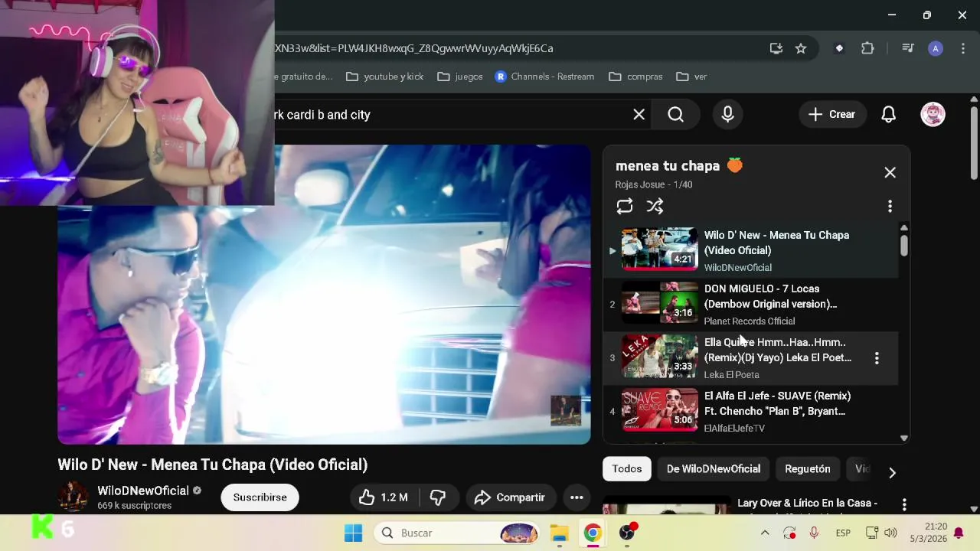Open more actions ellipsis below video
The image size is (980, 551).
tap(577, 497)
